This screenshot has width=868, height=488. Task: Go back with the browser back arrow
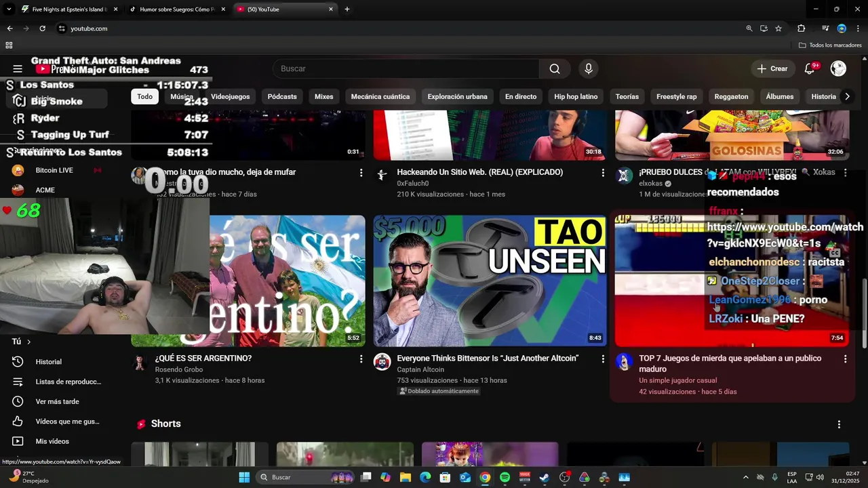9,28
